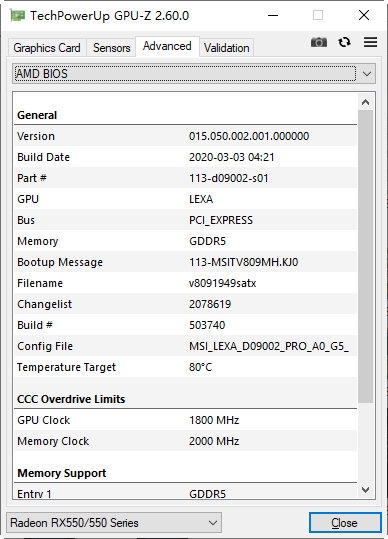Click the Memory Support section header
The height and width of the screenshot is (539, 388).
point(62,473)
